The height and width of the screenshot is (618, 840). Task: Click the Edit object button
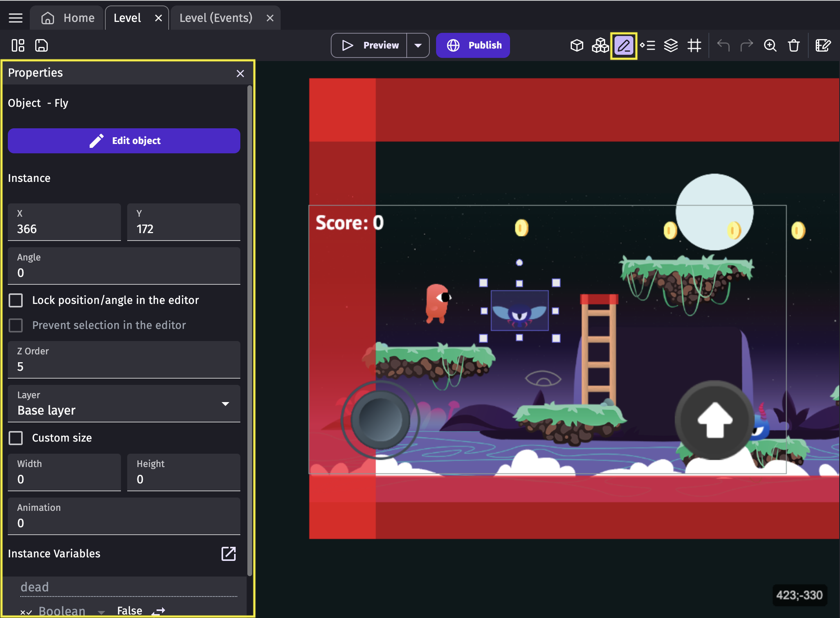tap(124, 141)
